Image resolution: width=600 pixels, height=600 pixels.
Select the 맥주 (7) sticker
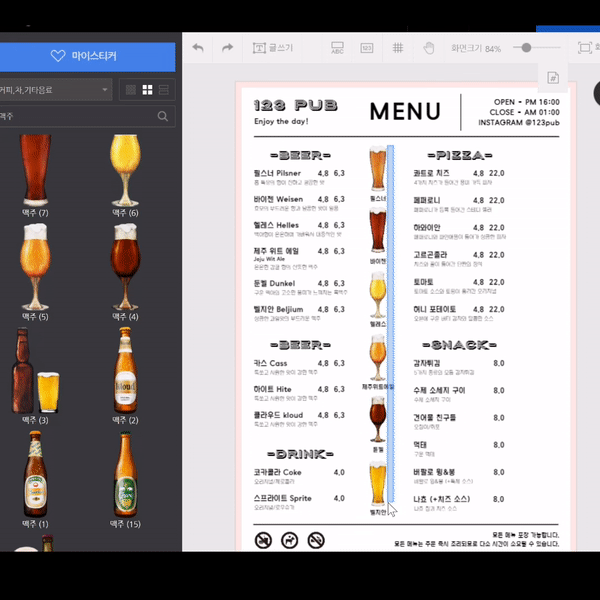35,170
